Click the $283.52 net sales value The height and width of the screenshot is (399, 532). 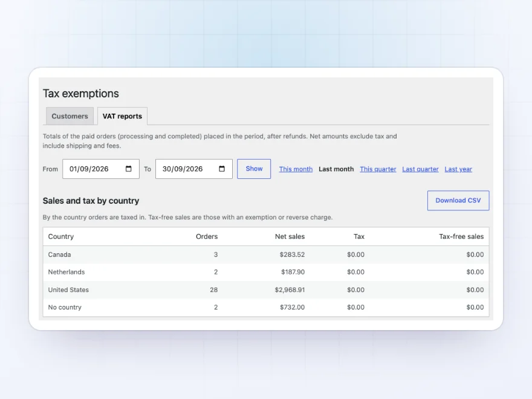292,255
